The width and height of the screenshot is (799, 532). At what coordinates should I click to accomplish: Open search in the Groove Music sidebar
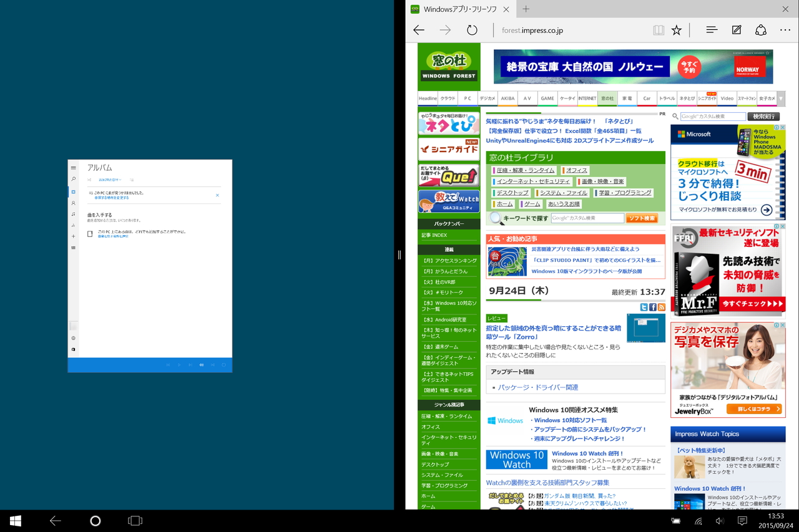[x=73, y=178]
